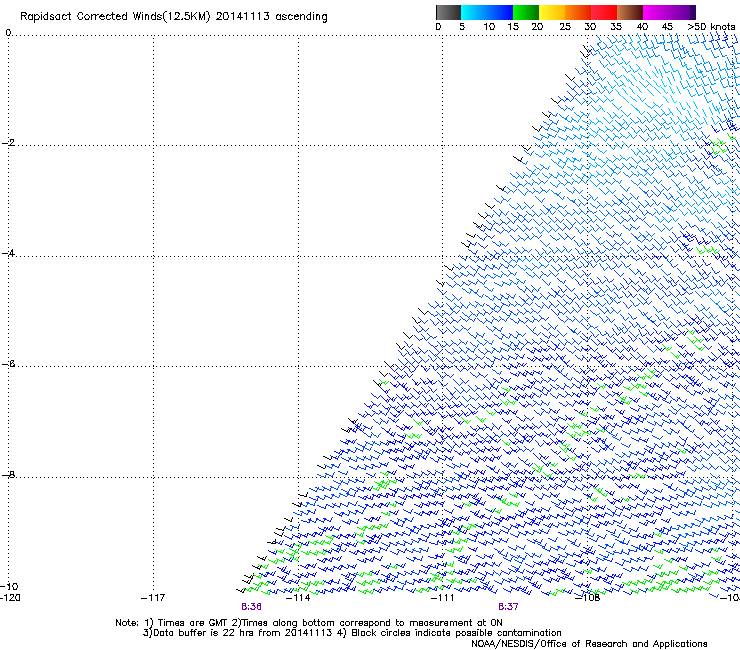Click the latitude axis label '-10'

point(9,586)
